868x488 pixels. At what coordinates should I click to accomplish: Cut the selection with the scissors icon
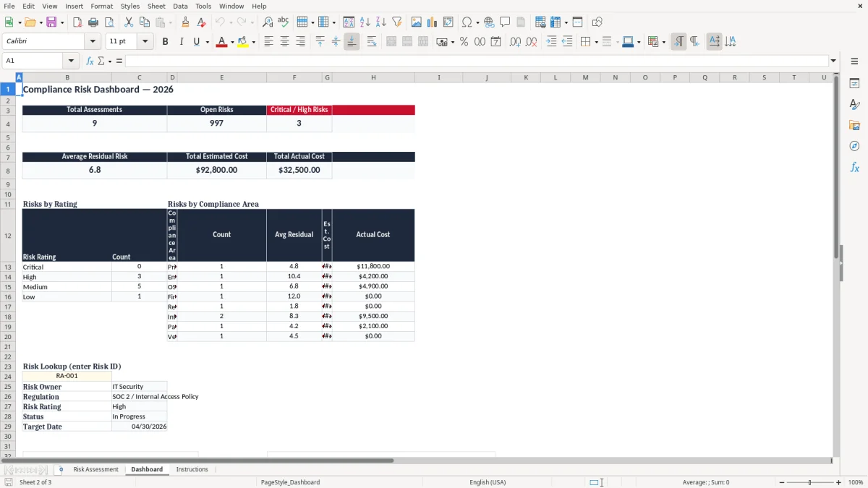pyautogui.click(x=129, y=22)
